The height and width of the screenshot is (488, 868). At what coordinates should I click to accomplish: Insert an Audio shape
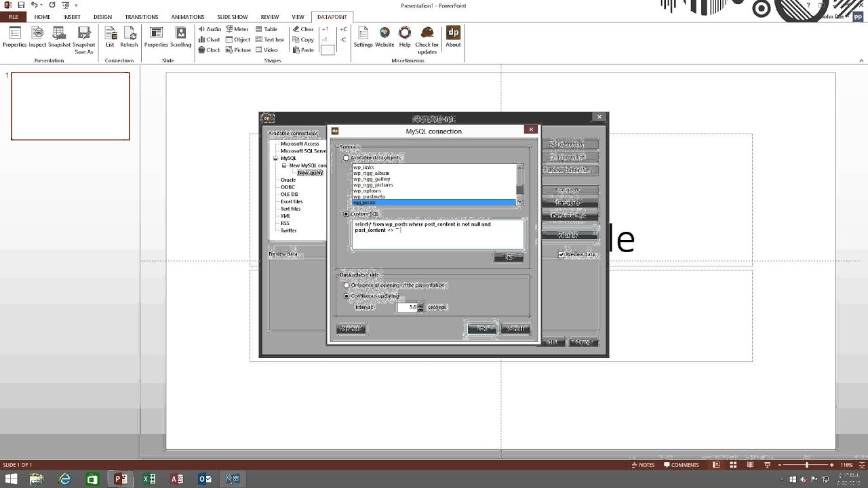(210, 29)
